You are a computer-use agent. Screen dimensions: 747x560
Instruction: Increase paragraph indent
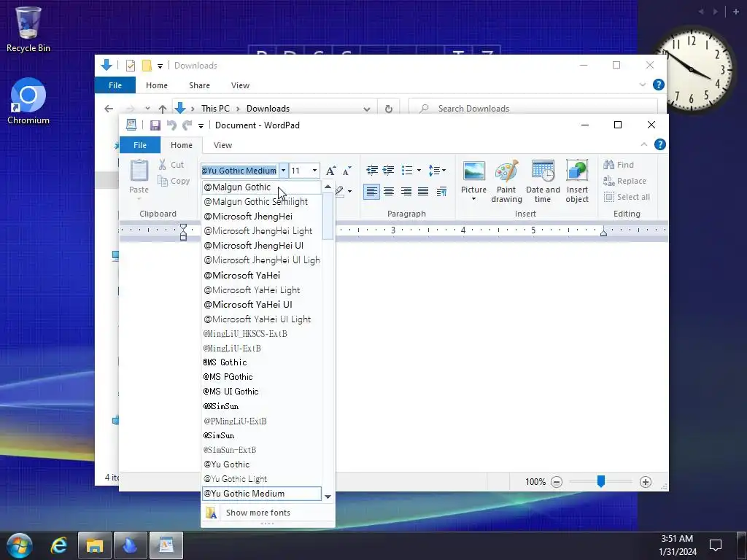coord(388,170)
